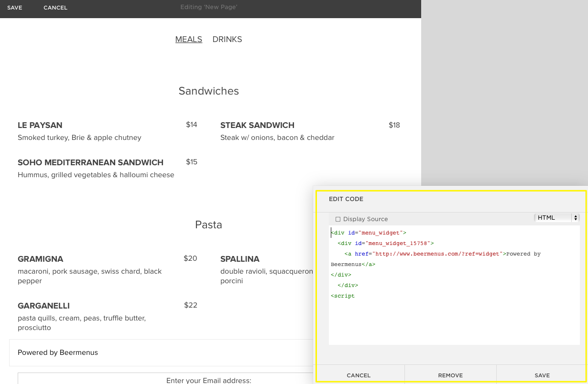Screen dimensions: 588x384
Task: Select the SOHO MEDITERRANEAN SANDWICH item
Action: point(90,162)
